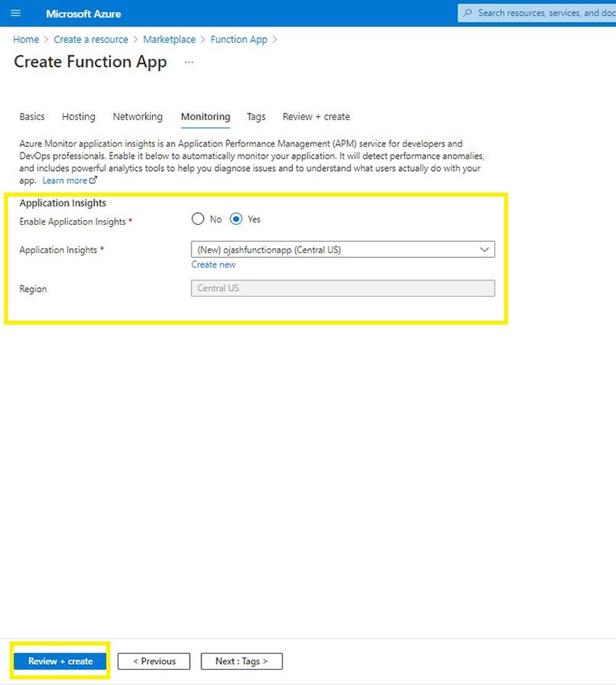This screenshot has height=685, width=616.
Task: Click the search magnifier icon
Action: [468, 13]
